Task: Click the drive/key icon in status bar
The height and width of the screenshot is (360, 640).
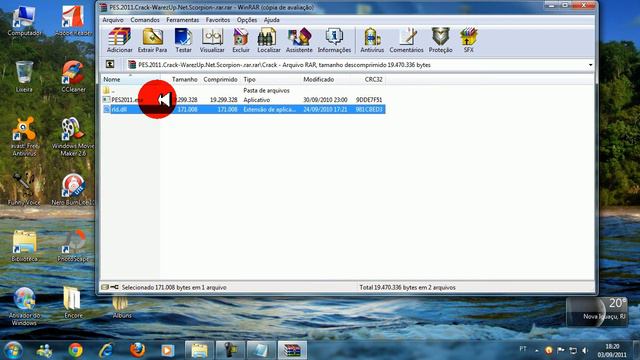Action: pos(110,287)
